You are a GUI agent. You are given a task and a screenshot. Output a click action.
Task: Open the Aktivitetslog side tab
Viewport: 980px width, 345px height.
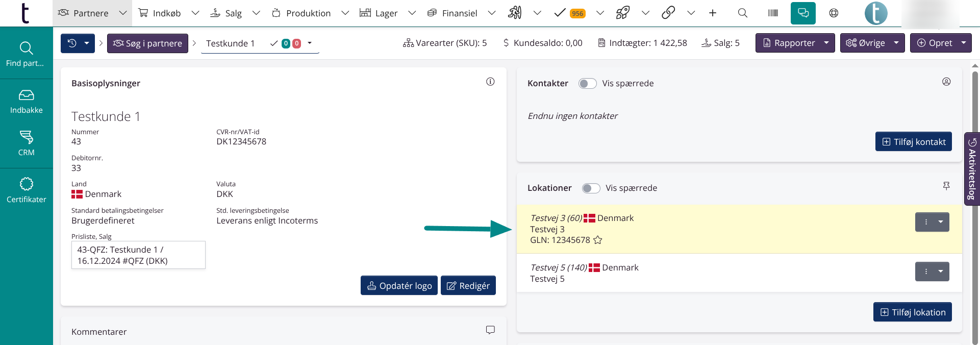[x=972, y=169]
